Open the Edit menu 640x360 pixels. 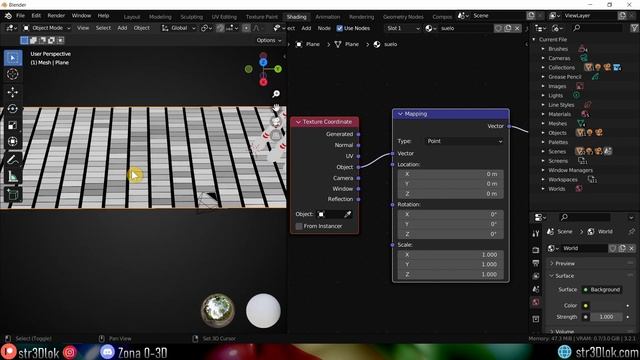(36, 16)
